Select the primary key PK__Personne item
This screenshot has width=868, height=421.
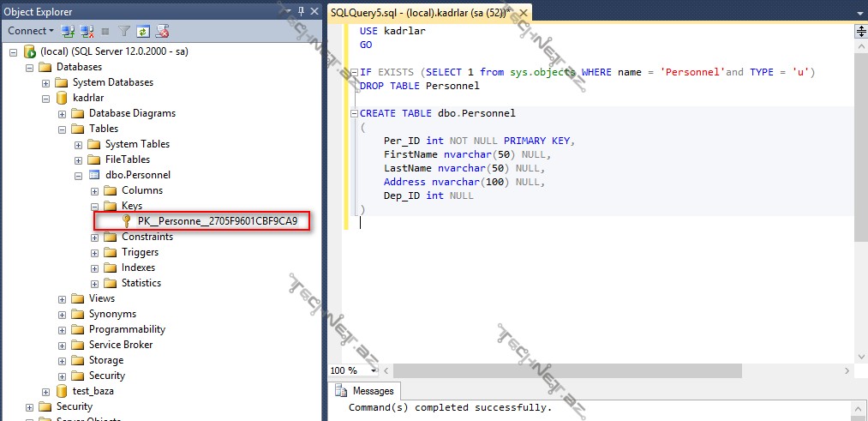[x=217, y=221]
